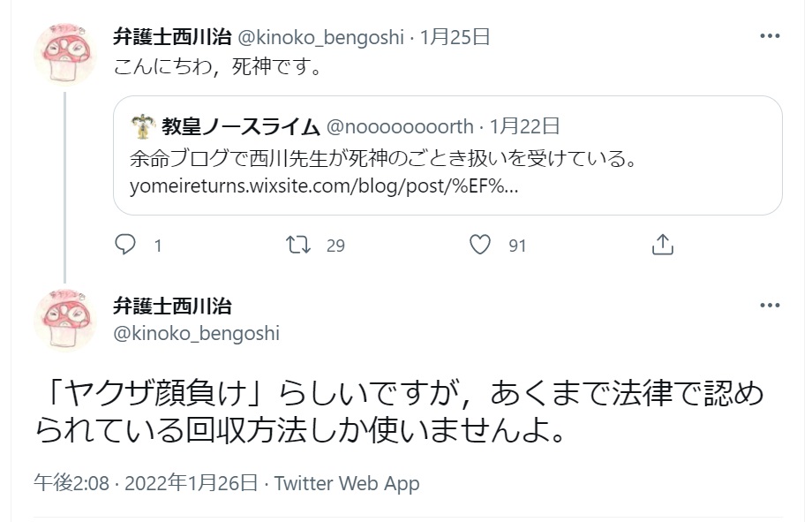The height and width of the screenshot is (522, 812).
Task: Click the @kinoko_bengoshi handle in the first tweet
Action: coord(321,37)
